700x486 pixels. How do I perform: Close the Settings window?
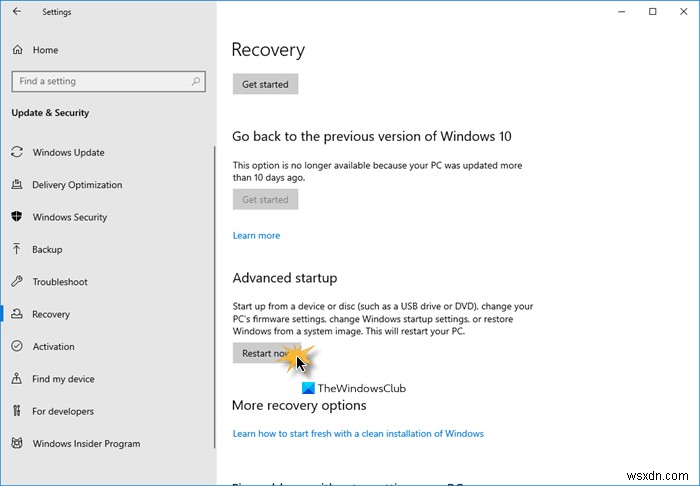click(683, 12)
